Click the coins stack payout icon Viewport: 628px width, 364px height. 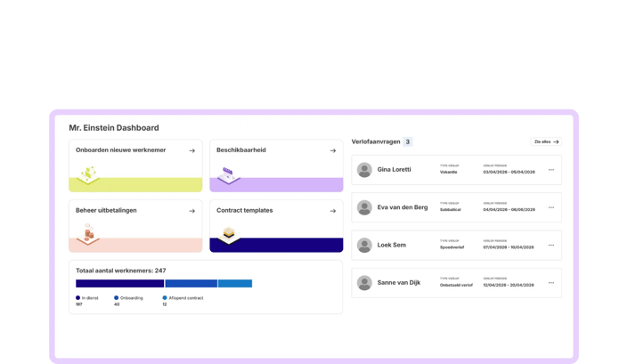coord(88,234)
